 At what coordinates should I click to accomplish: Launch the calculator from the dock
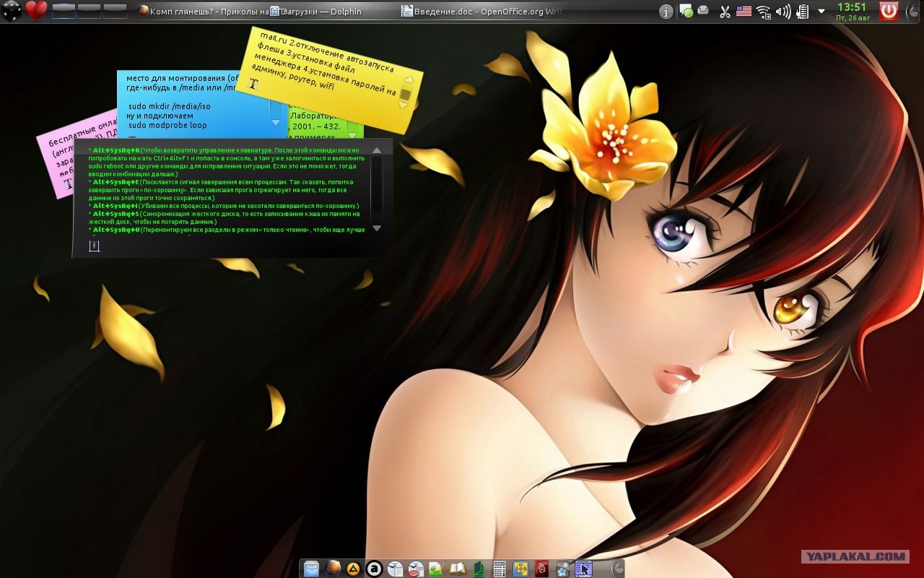pos(500,569)
